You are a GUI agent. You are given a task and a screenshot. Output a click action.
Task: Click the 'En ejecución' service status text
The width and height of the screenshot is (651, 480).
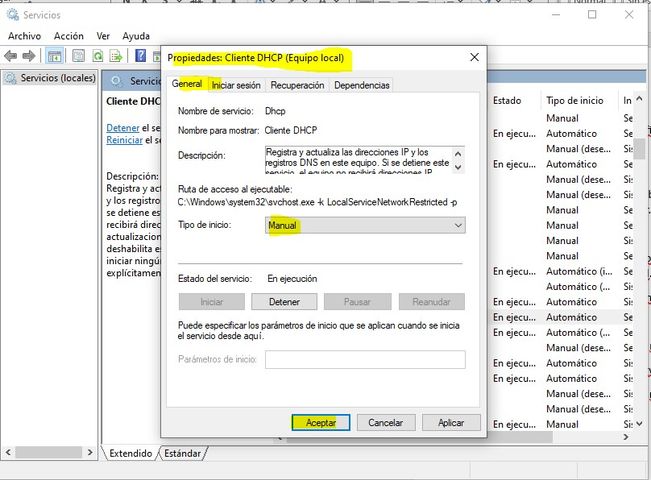click(292, 279)
